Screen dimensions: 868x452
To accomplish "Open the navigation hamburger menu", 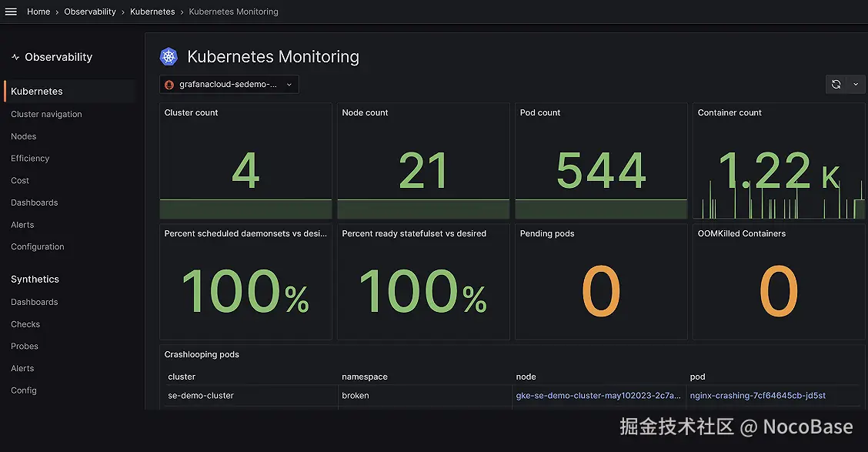I will (x=10, y=12).
